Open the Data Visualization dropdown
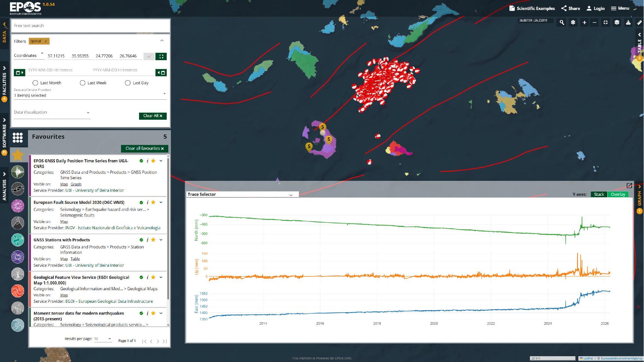This screenshot has height=362, width=644. [x=52, y=112]
